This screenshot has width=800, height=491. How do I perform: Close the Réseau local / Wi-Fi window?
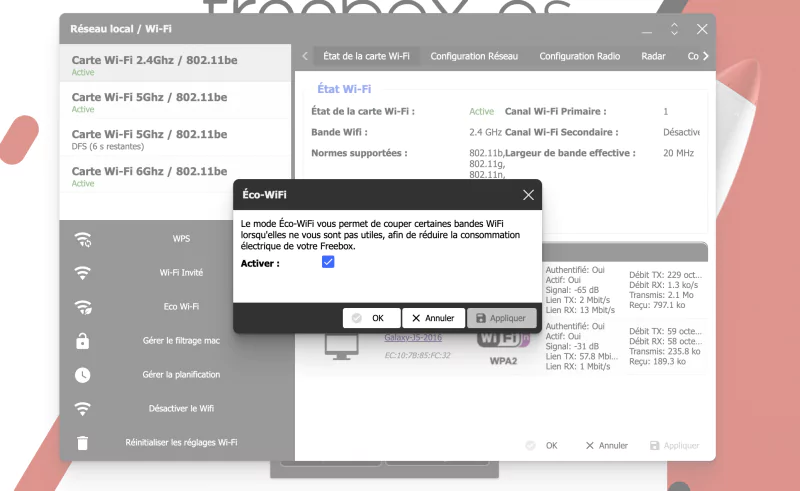tap(702, 29)
